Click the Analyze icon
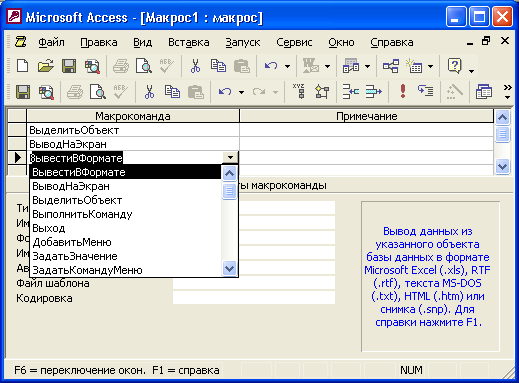519x383 pixels. (x=351, y=66)
